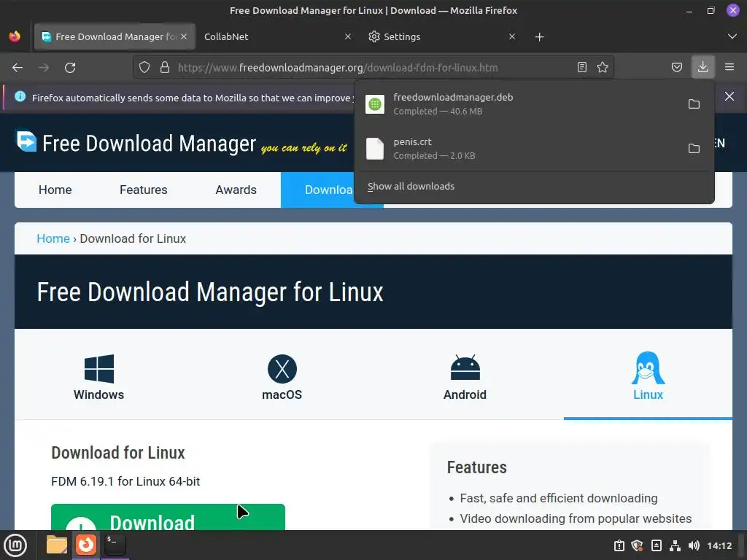List all tabs with the chevron
The image size is (747, 560).
pos(732,36)
